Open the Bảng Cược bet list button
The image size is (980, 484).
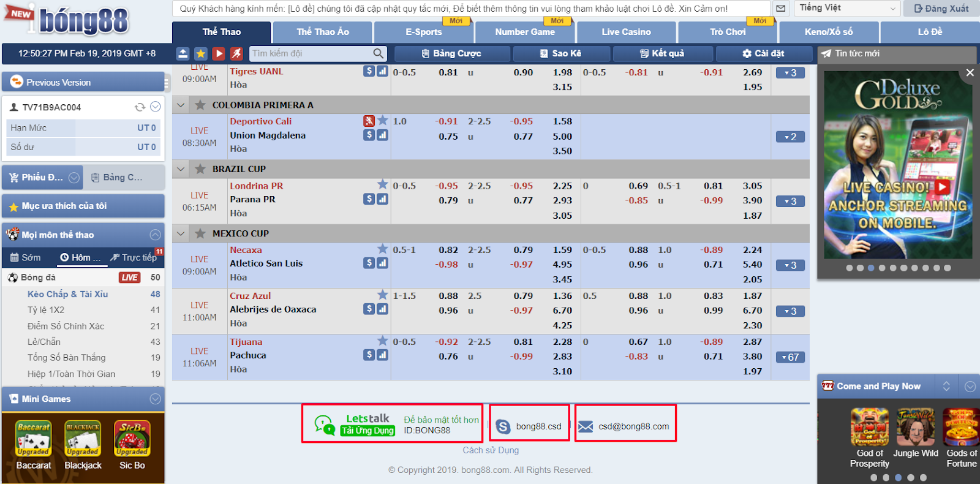pos(452,53)
